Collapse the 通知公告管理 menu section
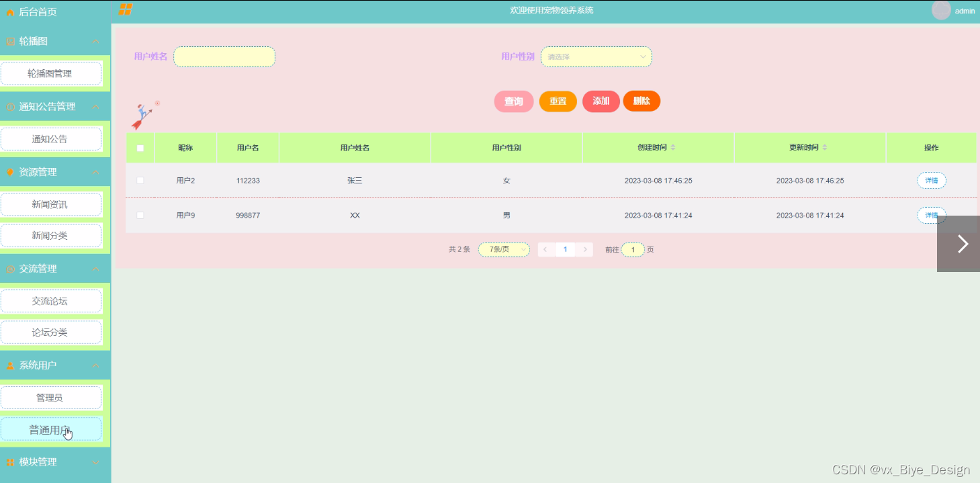Screen dimensions: 980x483 (x=95, y=107)
